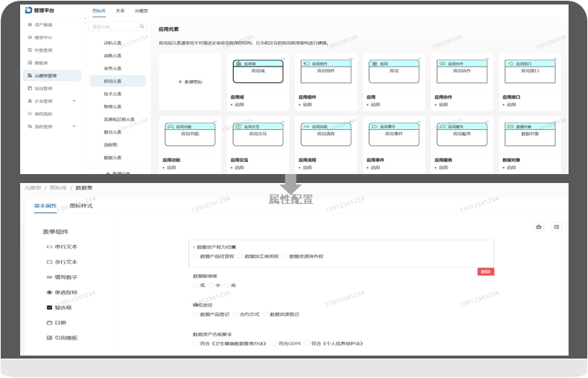588x378 pixels.
Task: Open 项目管理 in the left sidebar
Action: click(40, 88)
